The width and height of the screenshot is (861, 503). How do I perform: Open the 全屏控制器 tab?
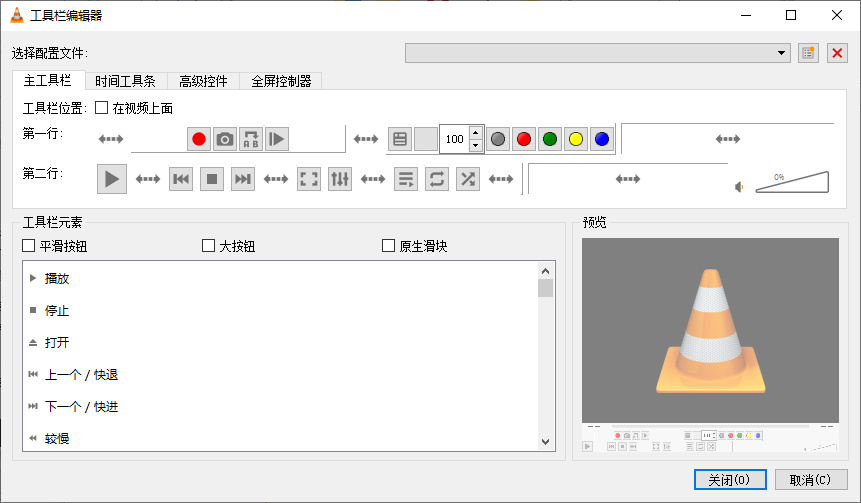click(x=281, y=81)
